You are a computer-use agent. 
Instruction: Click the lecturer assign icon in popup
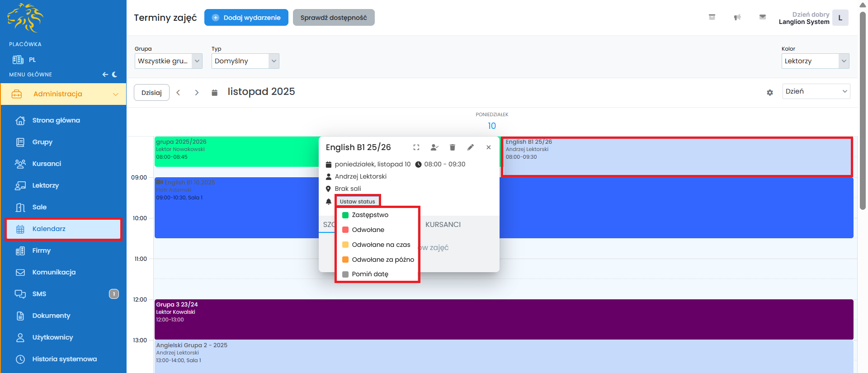click(434, 147)
